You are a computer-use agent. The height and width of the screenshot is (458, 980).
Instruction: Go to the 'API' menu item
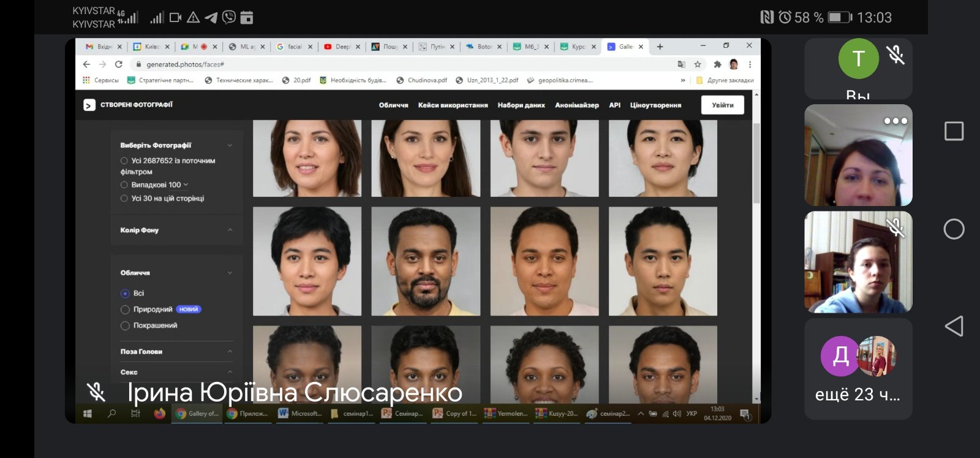point(614,105)
